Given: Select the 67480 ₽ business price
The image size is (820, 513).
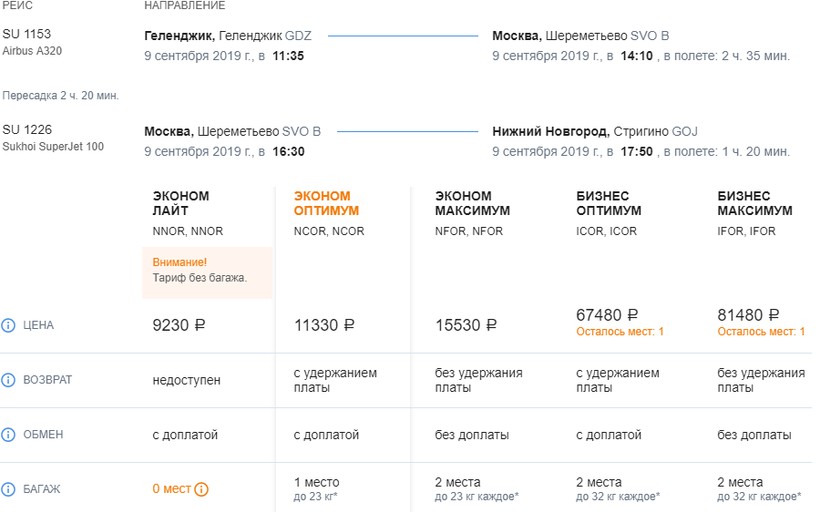Looking at the screenshot, I should pos(607,315).
